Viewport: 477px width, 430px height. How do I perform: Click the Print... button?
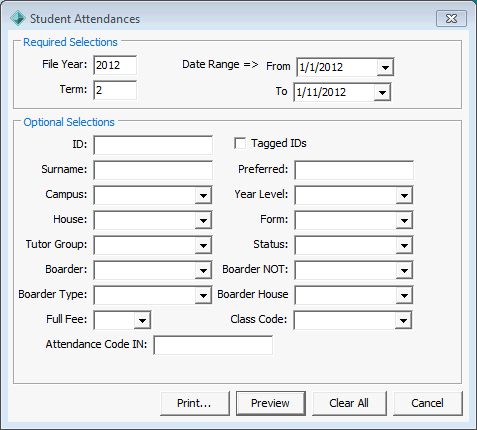195,403
